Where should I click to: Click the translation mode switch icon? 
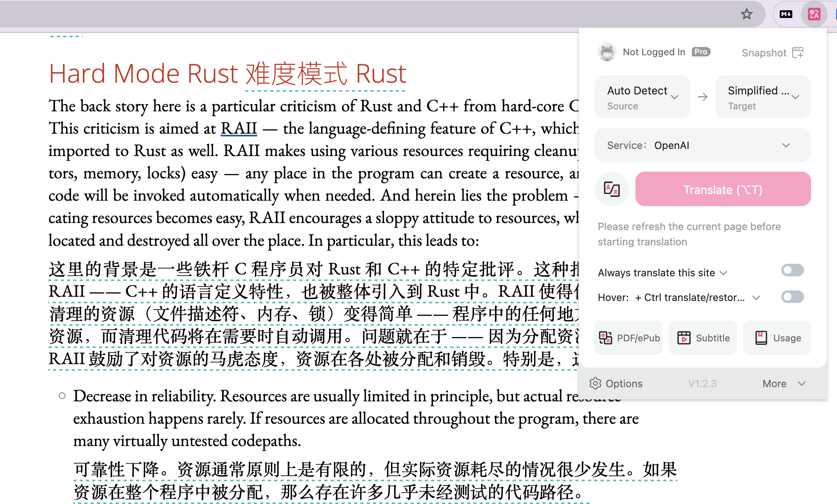click(612, 189)
